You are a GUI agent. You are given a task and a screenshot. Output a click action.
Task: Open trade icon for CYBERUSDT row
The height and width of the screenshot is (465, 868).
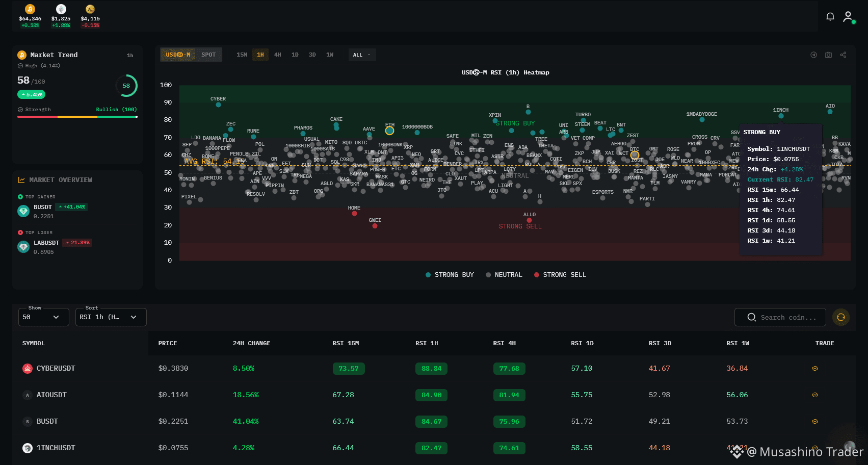(814, 368)
